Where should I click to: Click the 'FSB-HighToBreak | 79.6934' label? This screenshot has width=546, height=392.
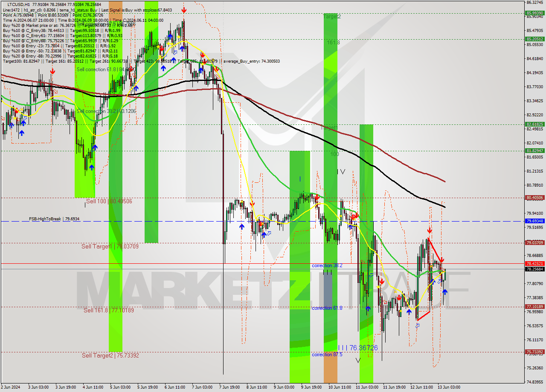coord(54,219)
